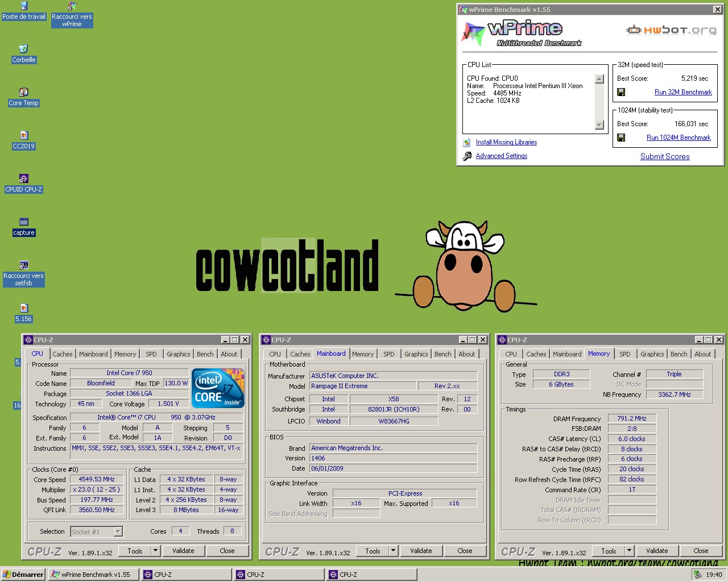Viewport: 728px width, 582px height.
Task: Click the Side Band Addressing empty field
Action: click(x=356, y=513)
